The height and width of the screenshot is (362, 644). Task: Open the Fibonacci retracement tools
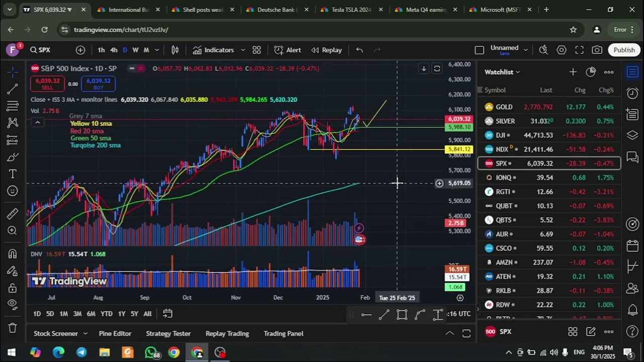[x=13, y=106]
